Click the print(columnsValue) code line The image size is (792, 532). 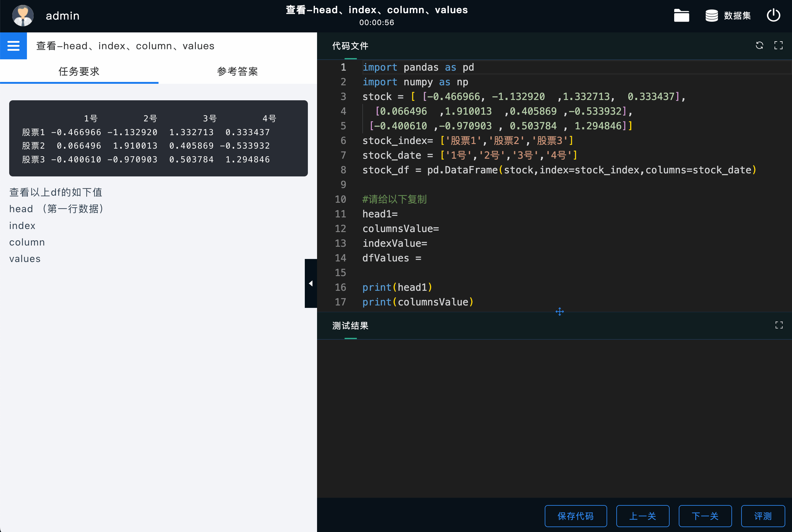[x=418, y=302]
